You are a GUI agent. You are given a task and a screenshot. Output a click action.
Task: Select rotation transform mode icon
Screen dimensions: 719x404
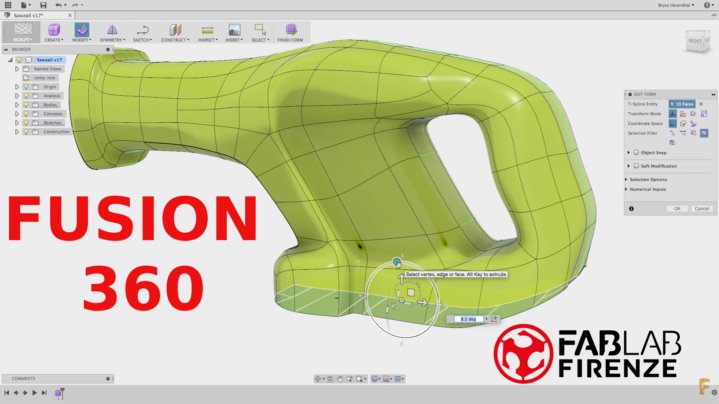(693, 114)
